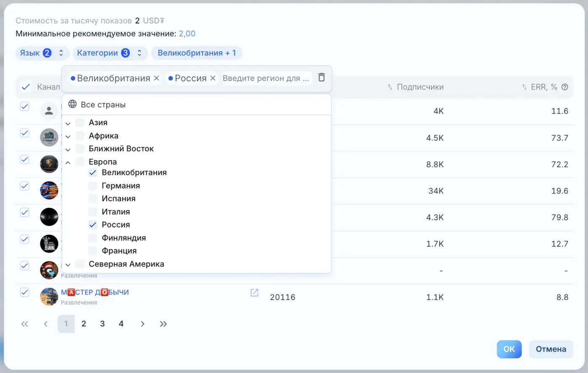
Task: Click the ERR help question mark icon
Action: (564, 87)
